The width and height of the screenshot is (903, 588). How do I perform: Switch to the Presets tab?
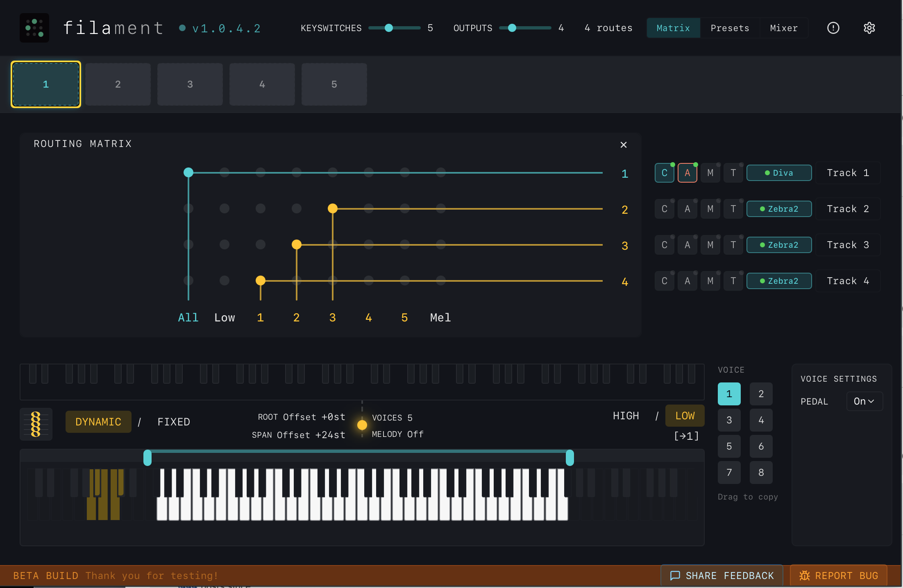730,28
